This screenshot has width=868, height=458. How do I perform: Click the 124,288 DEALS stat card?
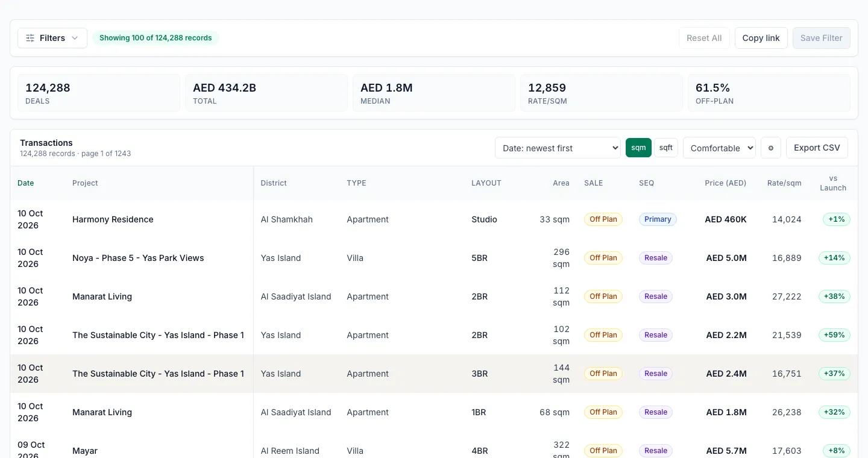tap(99, 93)
